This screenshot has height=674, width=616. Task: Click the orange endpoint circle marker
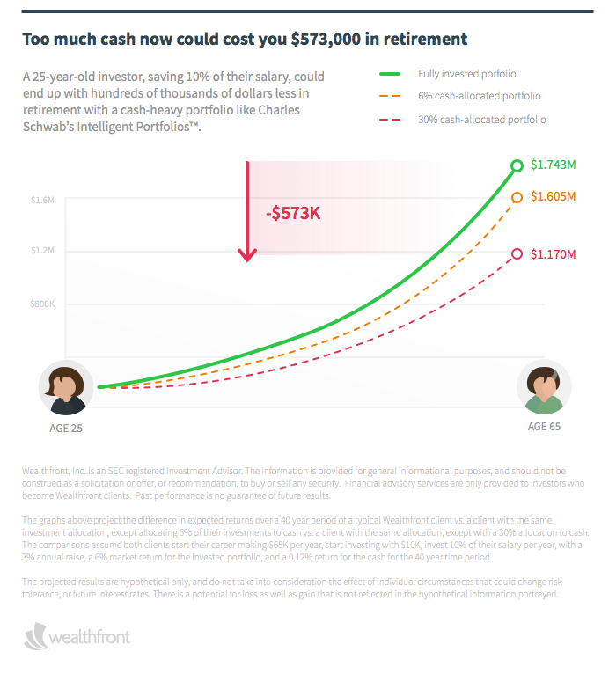[517, 197]
